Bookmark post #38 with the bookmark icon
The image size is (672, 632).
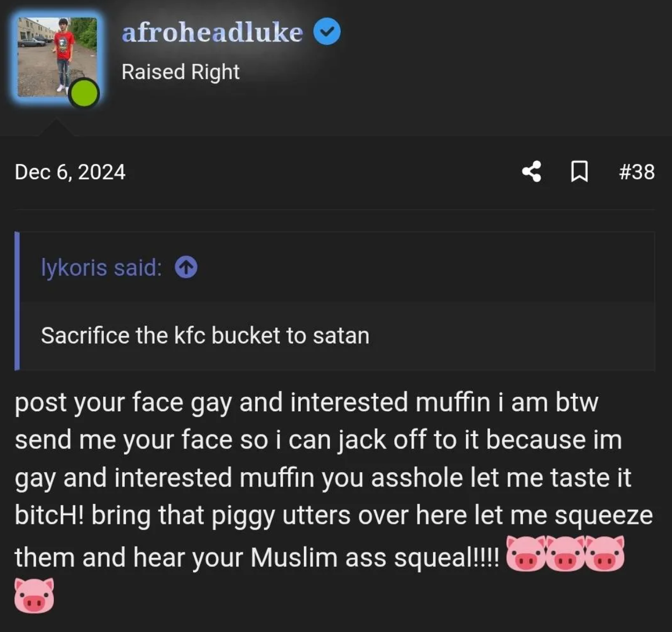coord(579,172)
